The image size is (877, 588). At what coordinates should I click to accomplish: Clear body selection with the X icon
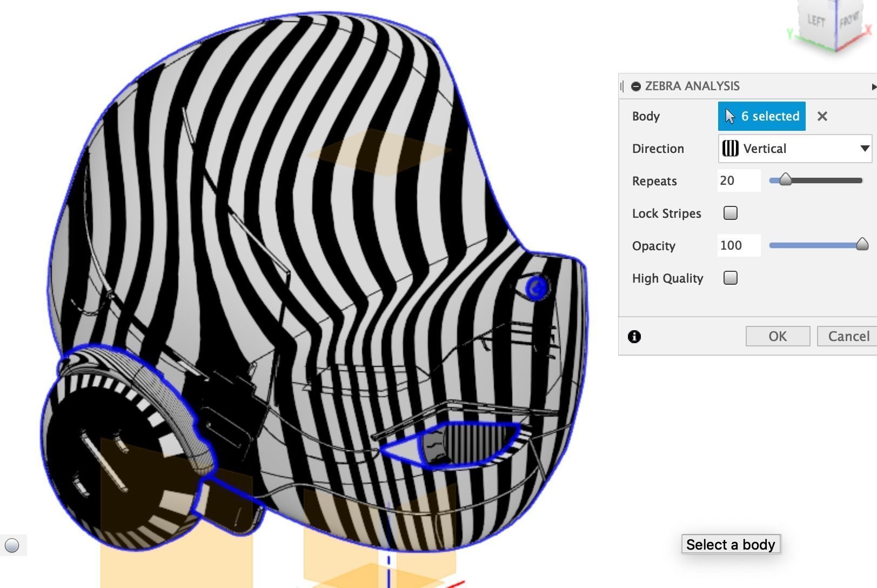coord(822,116)
